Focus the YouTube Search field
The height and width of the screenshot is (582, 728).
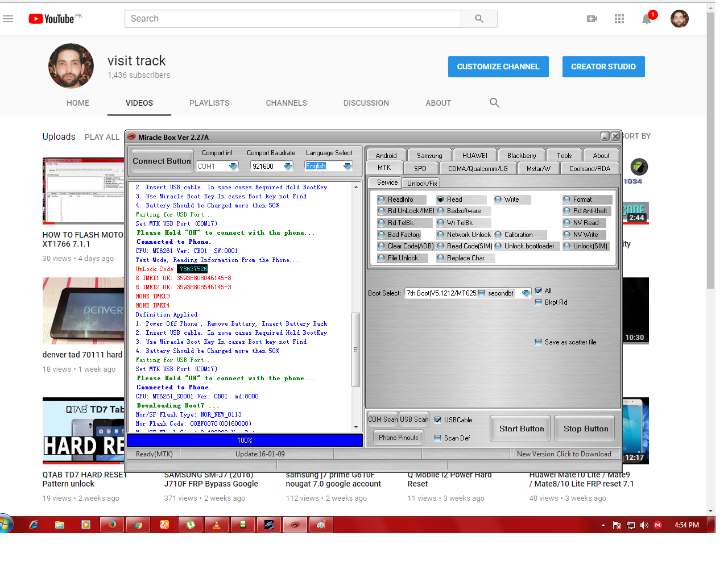[x=293, y=19]
